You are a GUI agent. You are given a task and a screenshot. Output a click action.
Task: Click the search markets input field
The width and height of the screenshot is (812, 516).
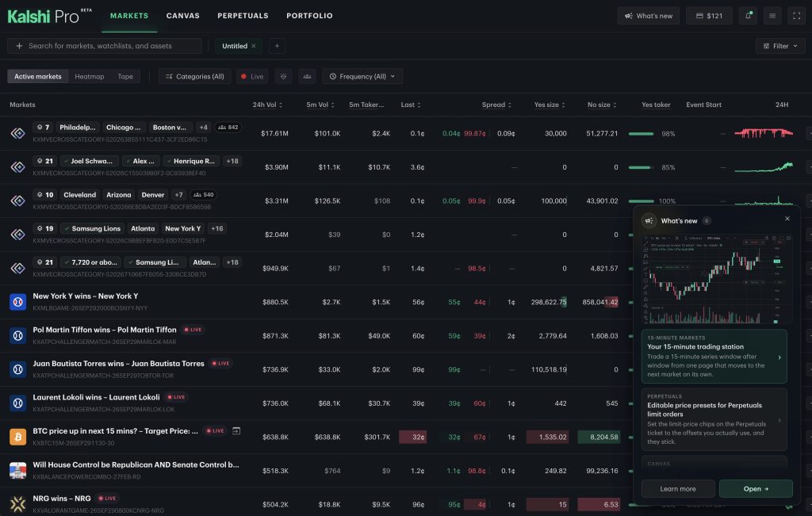click(x=105, y=46)
